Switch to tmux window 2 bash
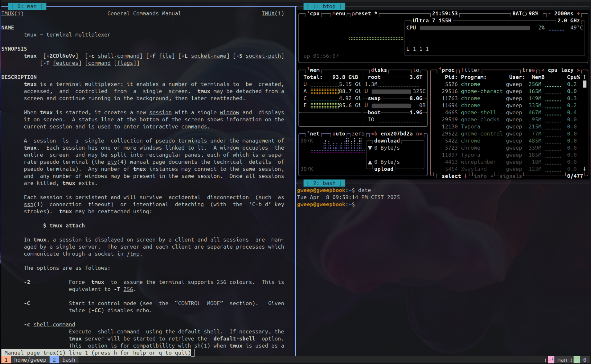The image size is (591, 364). coord(64,360)
